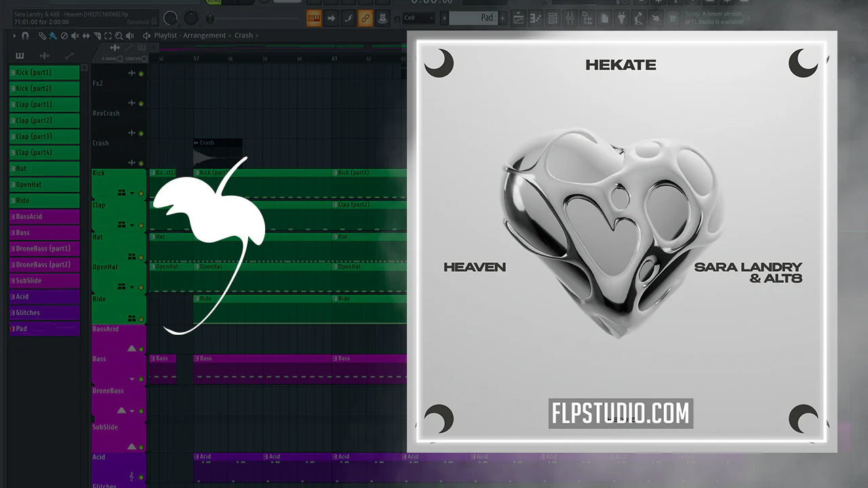The width and height of the screenshot is (868, 488).
Task: Select the Mute tool
Action: tap(75, 35)
